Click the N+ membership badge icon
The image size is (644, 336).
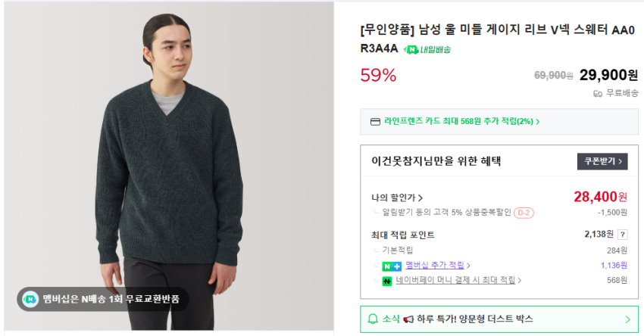tap(392, 266)
